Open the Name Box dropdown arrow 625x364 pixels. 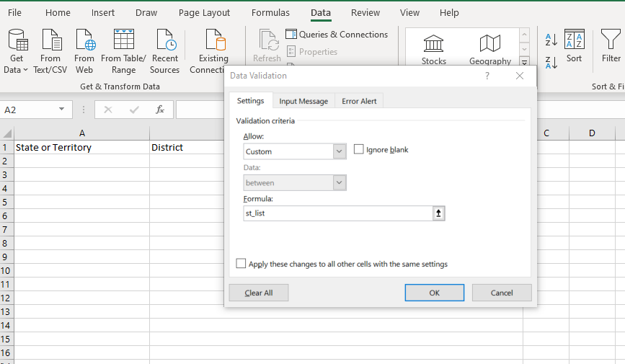[61, 110]
